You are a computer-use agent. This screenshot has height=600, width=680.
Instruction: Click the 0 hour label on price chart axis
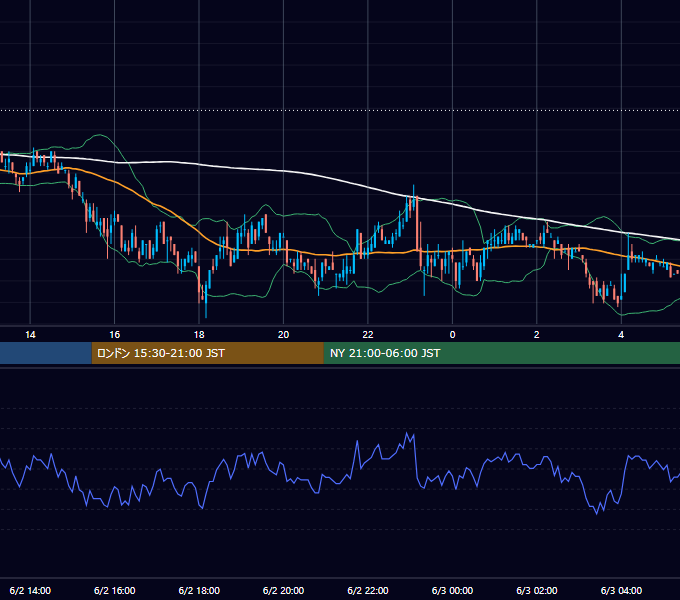[452, 335]
